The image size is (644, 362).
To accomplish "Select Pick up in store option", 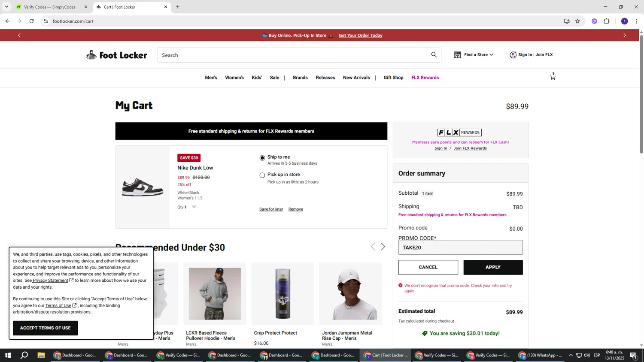I will point(262,175).
